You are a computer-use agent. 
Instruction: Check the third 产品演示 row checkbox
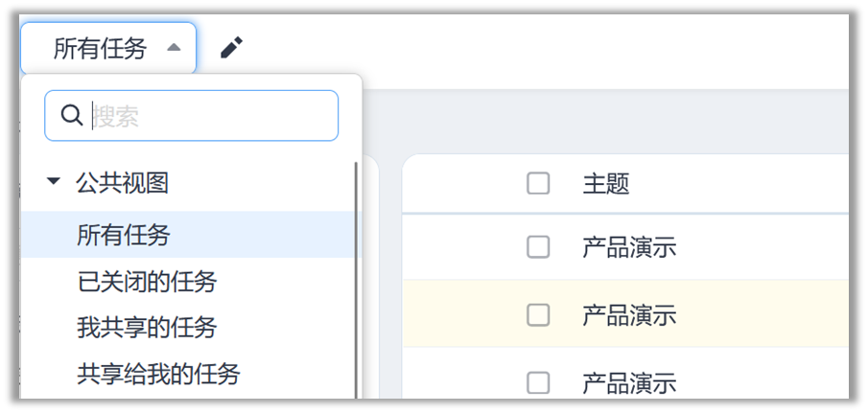tap(538, 383)
